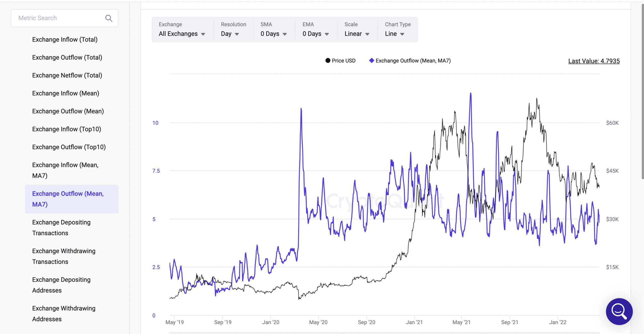Click the $30K right axis label
Viewport: 644px width, 334px height.
point(612,219)
